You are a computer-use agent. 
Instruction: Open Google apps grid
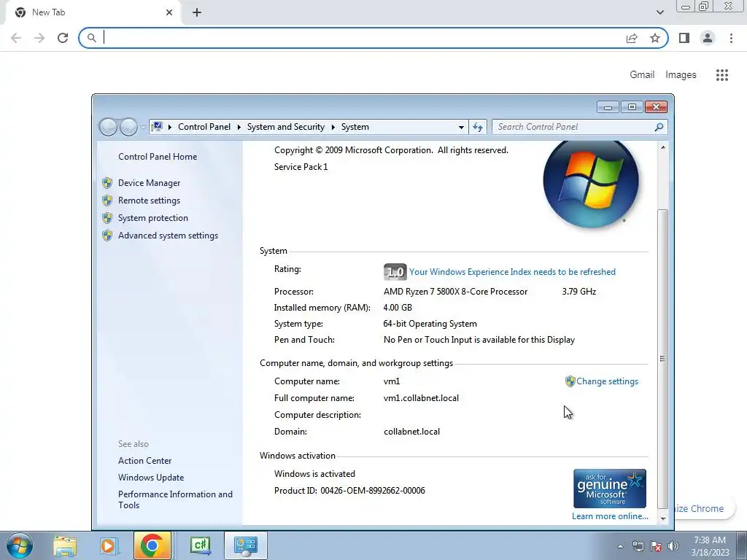point(721,75)
